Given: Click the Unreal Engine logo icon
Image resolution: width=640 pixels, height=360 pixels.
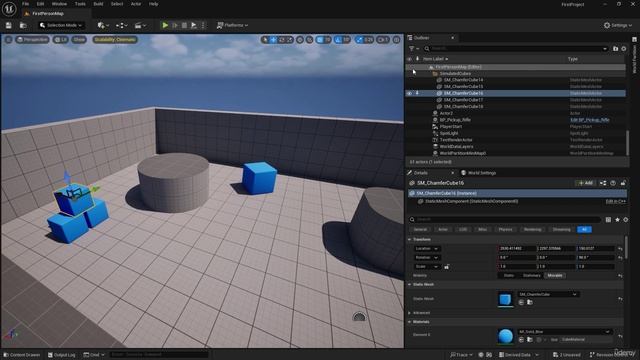Looking at the screenshot, I should point(9,8).
